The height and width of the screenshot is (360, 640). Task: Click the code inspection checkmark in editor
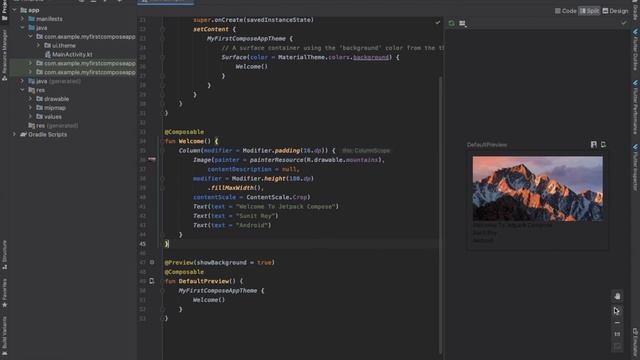click(438, 23)
